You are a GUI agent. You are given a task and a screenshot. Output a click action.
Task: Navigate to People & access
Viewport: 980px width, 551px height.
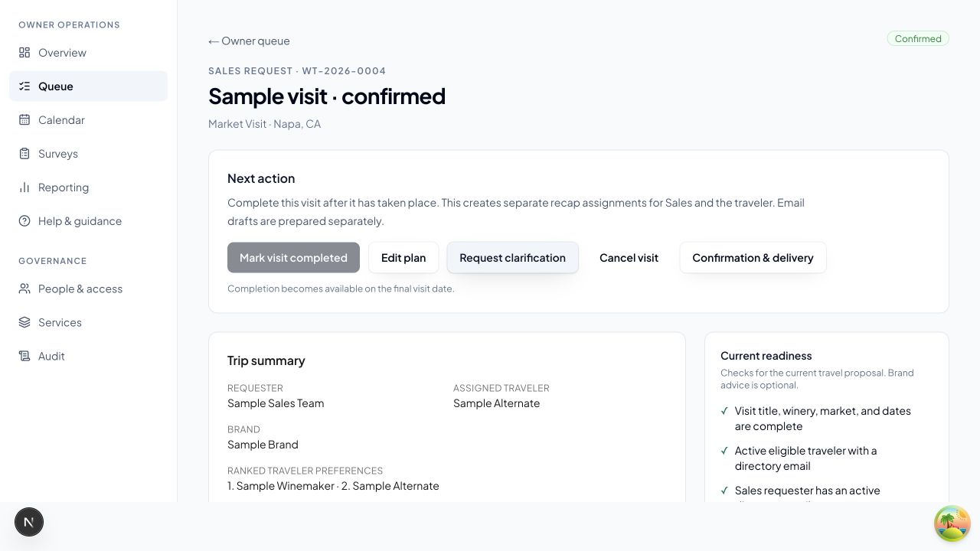pos(88,289)
